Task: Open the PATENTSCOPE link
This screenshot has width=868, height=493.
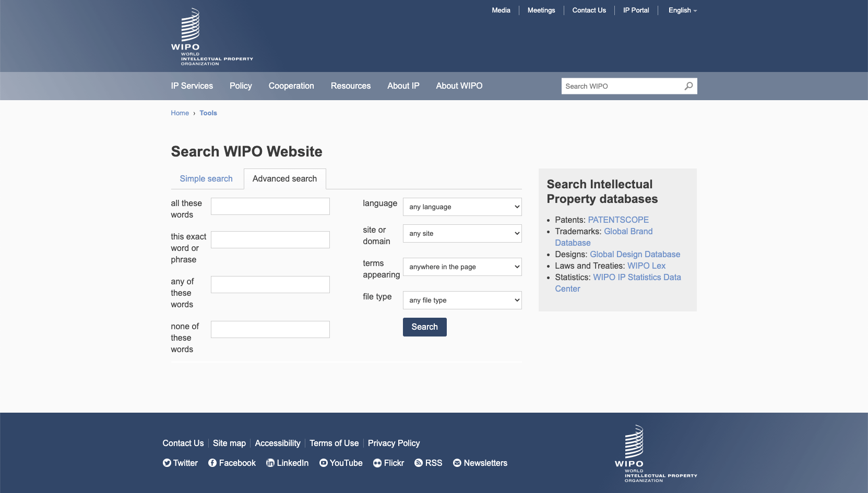Action: 619,220
